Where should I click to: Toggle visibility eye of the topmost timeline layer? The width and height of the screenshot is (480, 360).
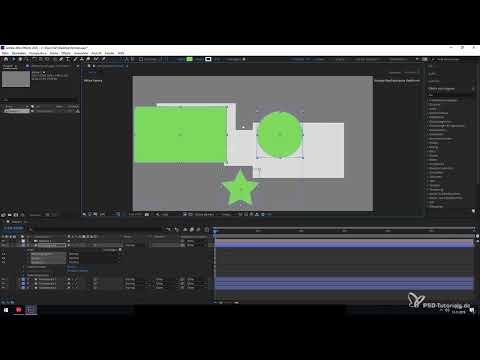coord(3,241)
